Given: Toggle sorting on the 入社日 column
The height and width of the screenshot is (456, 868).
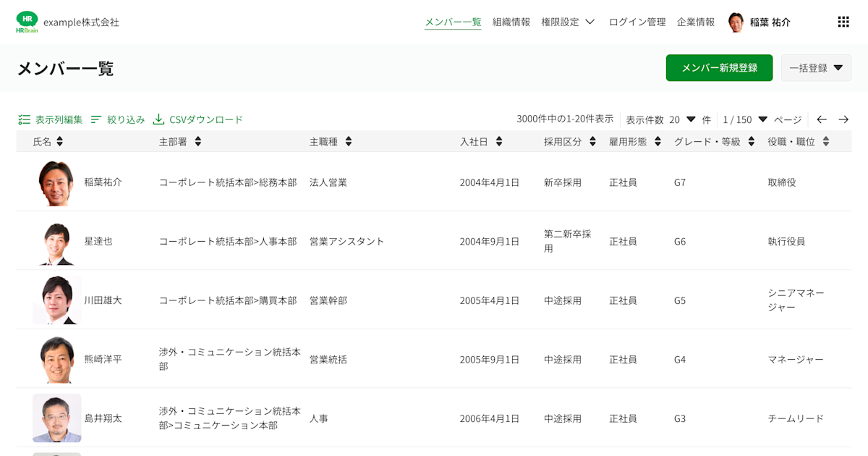Looking at the screenshot, I should coord(498,141).
